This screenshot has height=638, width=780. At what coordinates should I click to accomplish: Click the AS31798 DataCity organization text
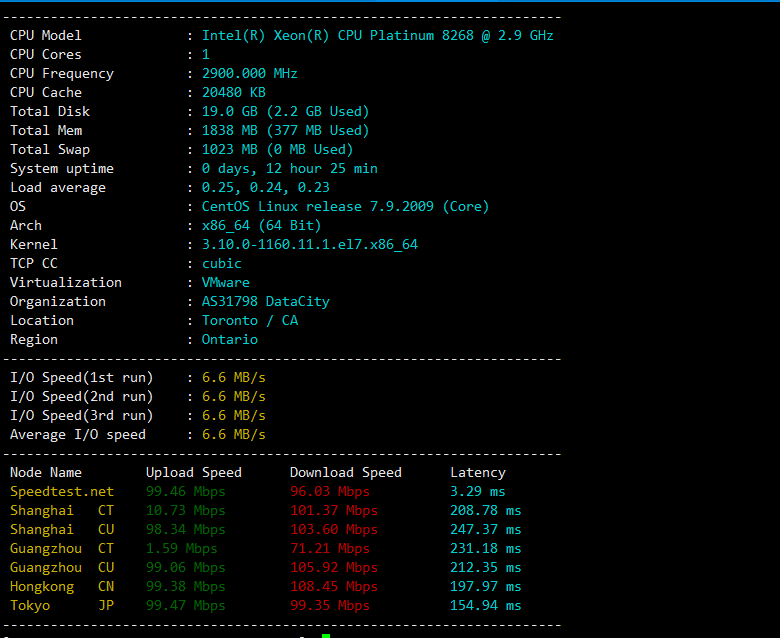[x=265, y=301]
